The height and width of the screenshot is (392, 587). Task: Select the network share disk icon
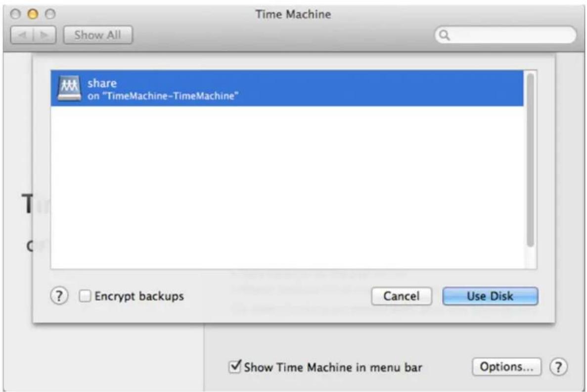(x=69, y=88)
